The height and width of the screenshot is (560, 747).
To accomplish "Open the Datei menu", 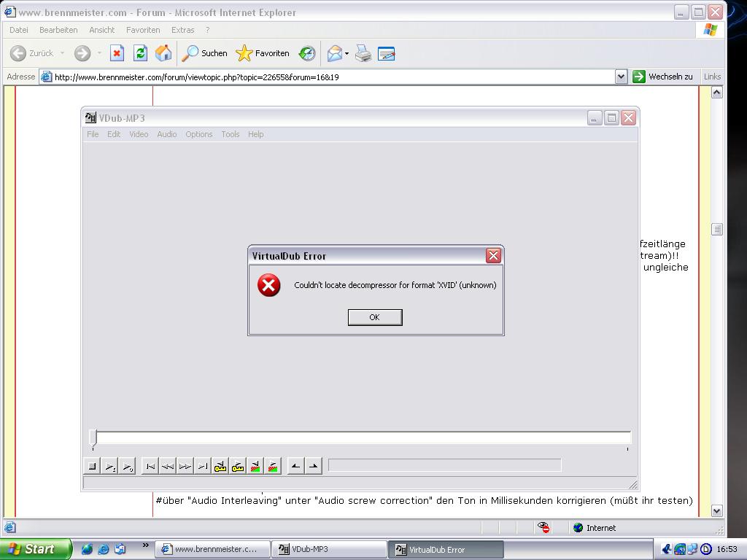I will [18, 30].
